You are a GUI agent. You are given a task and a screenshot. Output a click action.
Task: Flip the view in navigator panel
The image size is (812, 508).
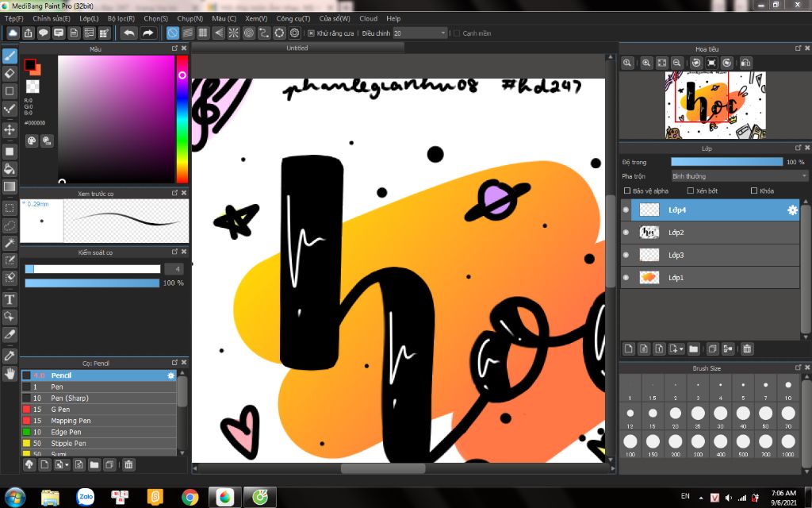tap(745, 63)
